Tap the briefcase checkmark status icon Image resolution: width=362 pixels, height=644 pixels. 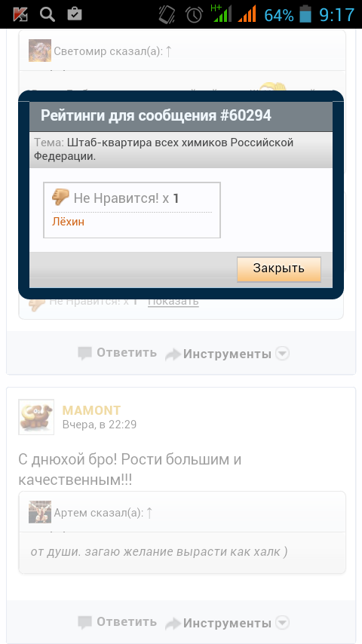point(75,14)
